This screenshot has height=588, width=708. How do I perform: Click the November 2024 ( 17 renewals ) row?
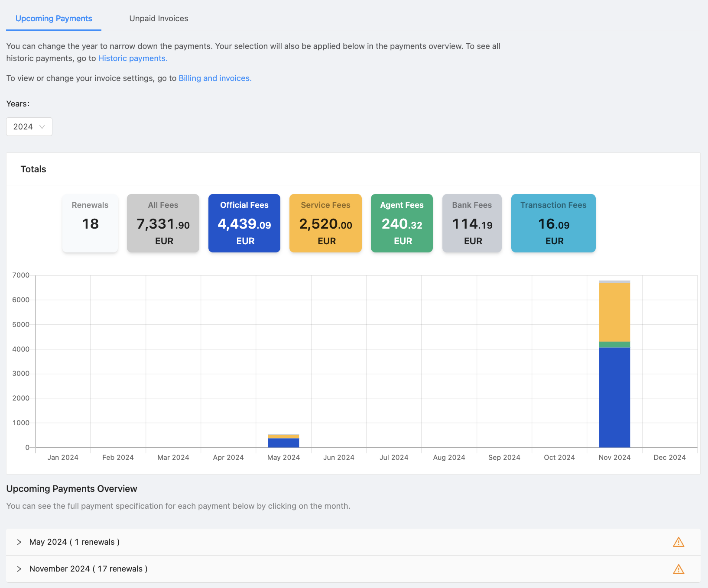pyautogui.click(x=88, y=569)
